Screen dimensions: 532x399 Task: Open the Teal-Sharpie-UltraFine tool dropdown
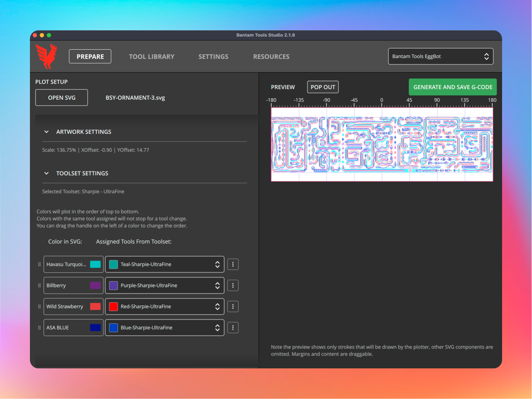[x=164, y=264]
